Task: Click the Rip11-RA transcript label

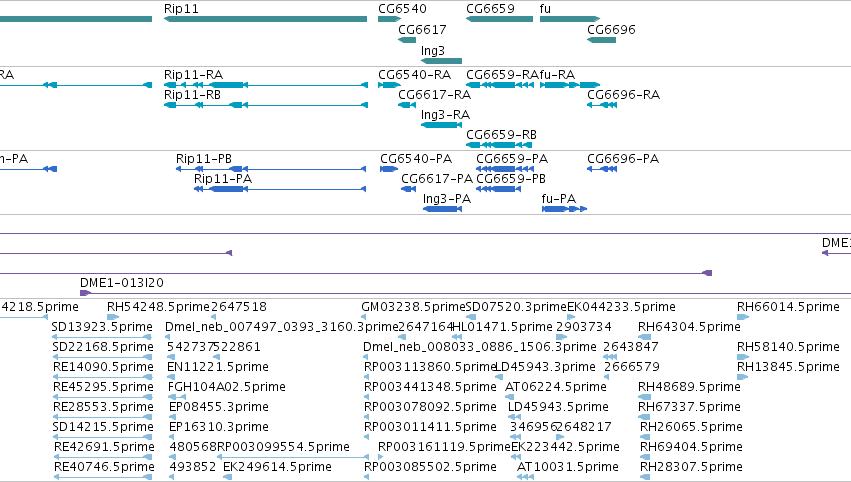Action: pos(193,75)
